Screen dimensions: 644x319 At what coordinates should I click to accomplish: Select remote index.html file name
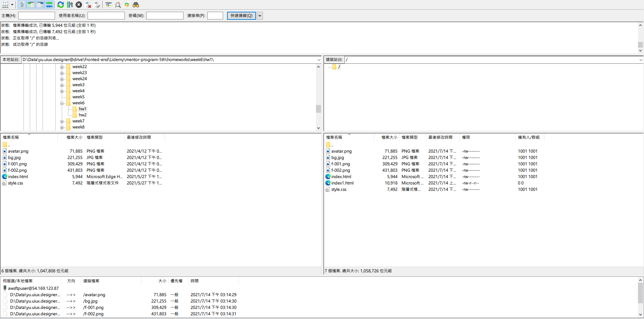(341, 177)
